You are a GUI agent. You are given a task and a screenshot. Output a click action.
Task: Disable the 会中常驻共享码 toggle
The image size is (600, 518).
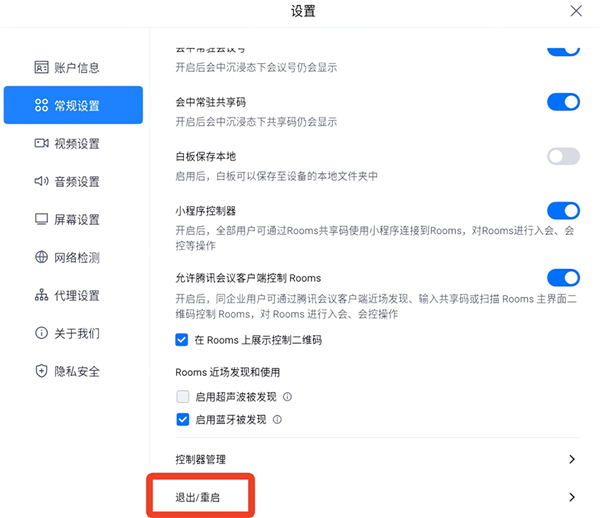[563, 102]
